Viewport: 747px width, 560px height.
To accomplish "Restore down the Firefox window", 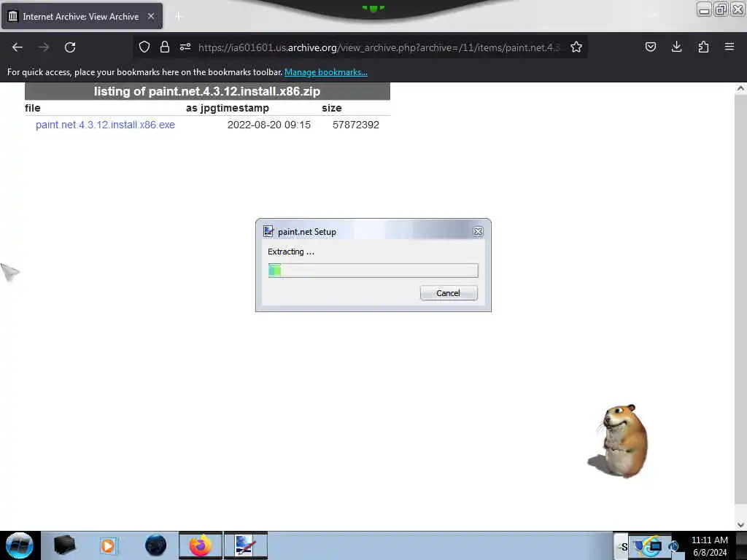I will (721, 9).
